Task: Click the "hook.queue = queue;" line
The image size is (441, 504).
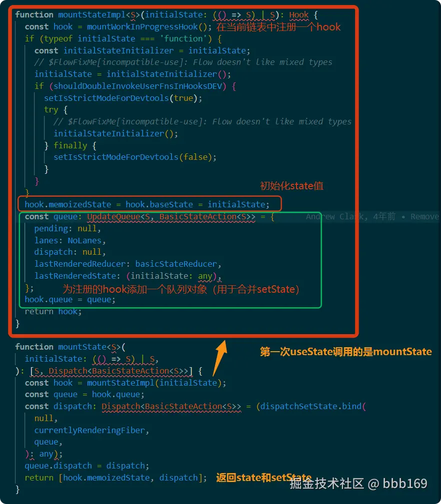Action: click(x=70, y=300)
